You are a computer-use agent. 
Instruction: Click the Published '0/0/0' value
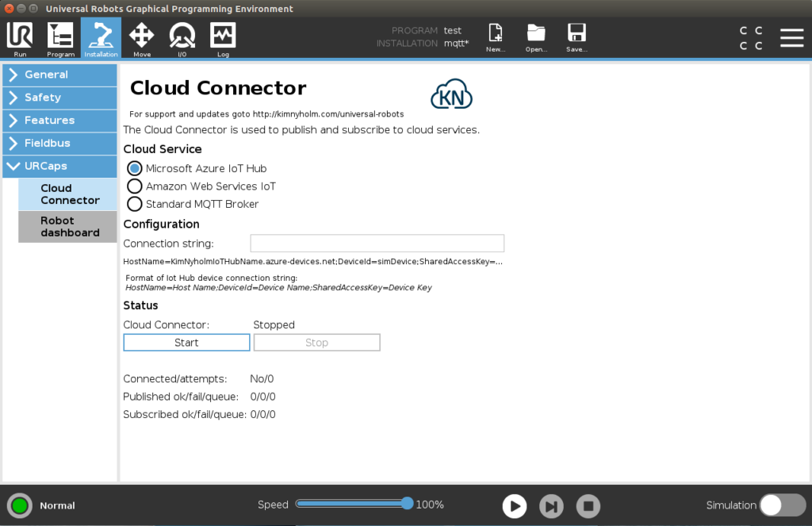tap(263, 397)
